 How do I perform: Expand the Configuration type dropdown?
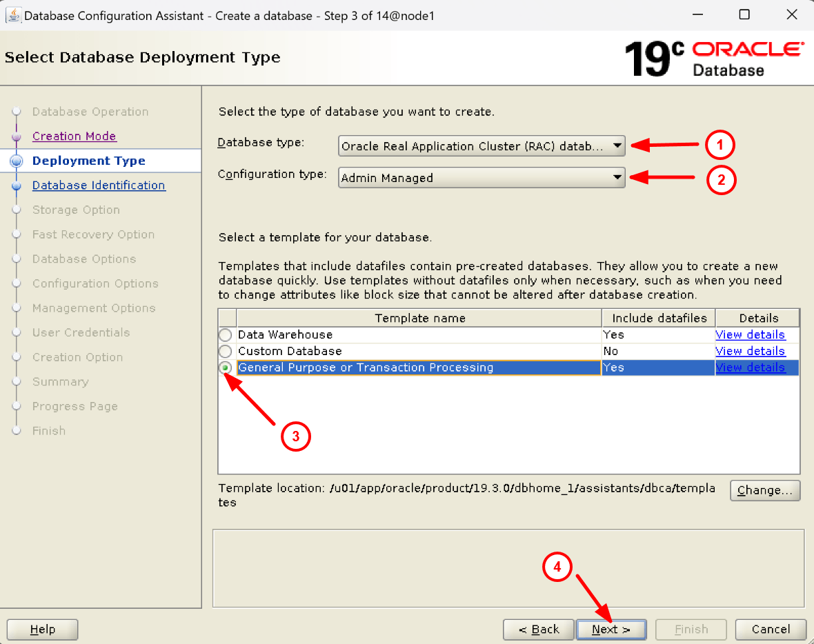(482, 178)
